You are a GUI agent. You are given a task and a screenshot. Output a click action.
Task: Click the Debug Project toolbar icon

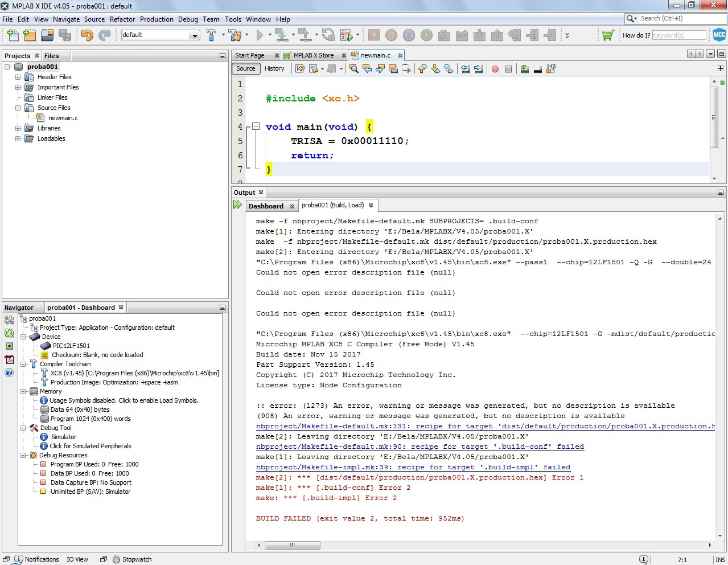pos(346,35)
